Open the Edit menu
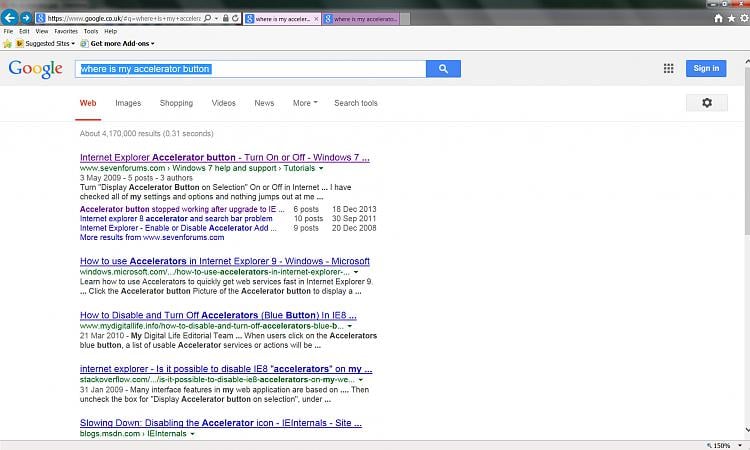This screenshot has width=750, height=450. point(24,31)
